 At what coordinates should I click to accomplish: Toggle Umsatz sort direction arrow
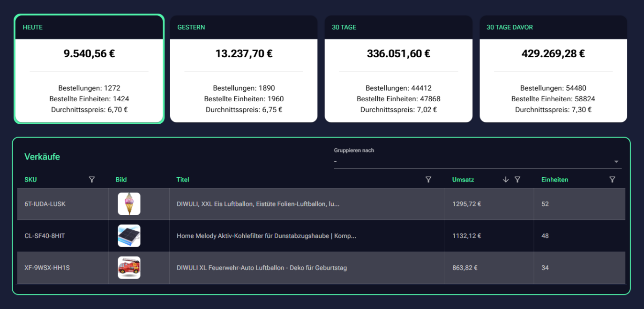click(x=505, y=180)
